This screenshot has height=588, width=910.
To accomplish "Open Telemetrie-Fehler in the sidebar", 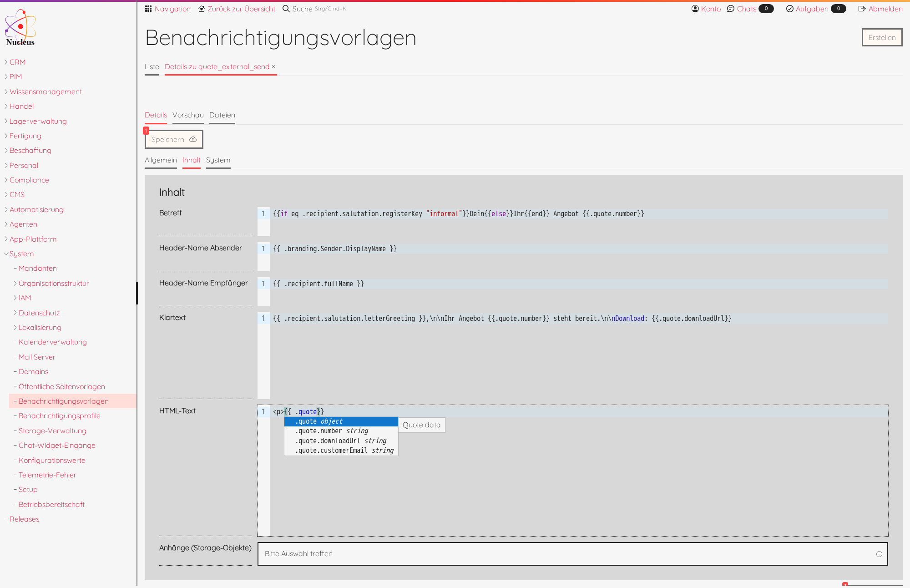I will point(47,475).
